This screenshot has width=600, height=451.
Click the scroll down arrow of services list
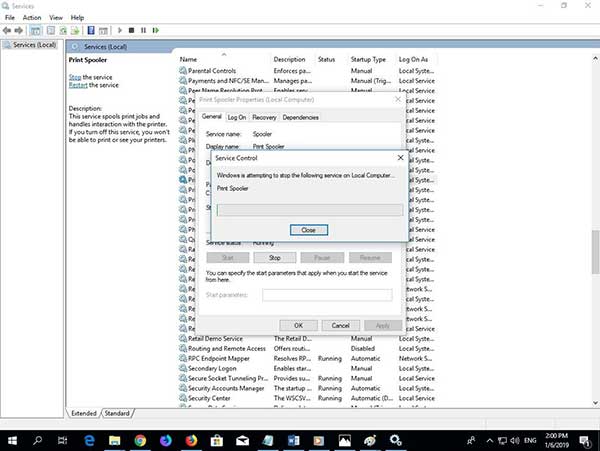coord(595,403)
